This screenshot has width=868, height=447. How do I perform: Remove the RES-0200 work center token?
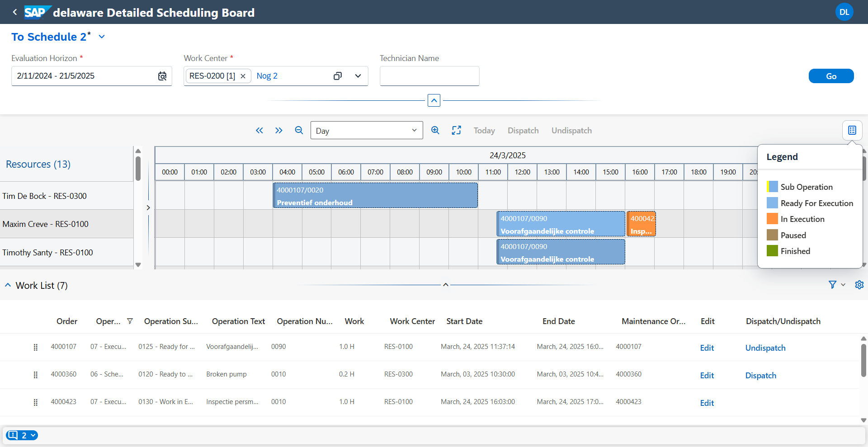click(243, 76)
